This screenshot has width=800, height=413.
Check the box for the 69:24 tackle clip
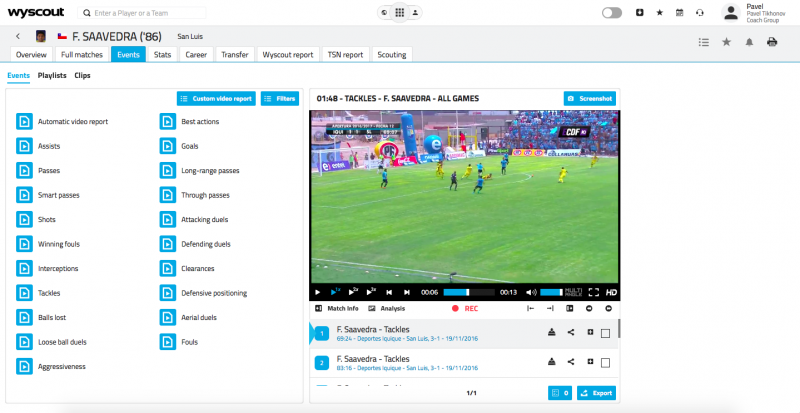click(x=606, y=333)
